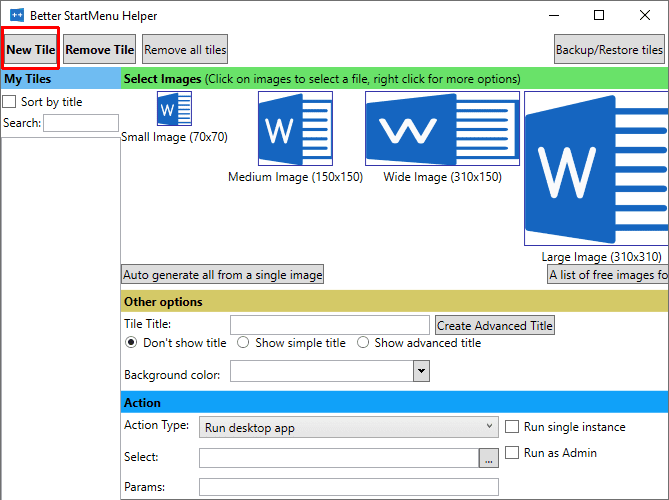Image resolution: width=669 pixels, height=500 pixels.
Task: Select Show advanced title radio button
Action: click(363, 343)
